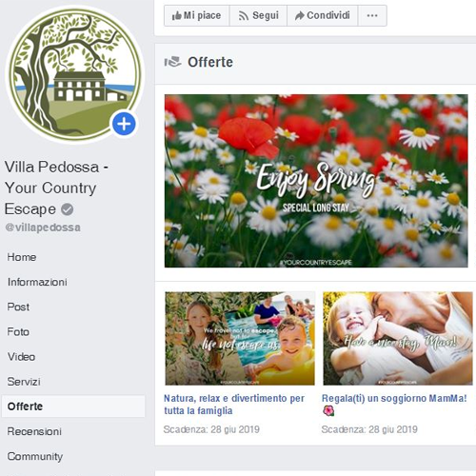This screenshot has width=476, height=476.
Task: Select Video in the sidebar menu
Action: 21,357
